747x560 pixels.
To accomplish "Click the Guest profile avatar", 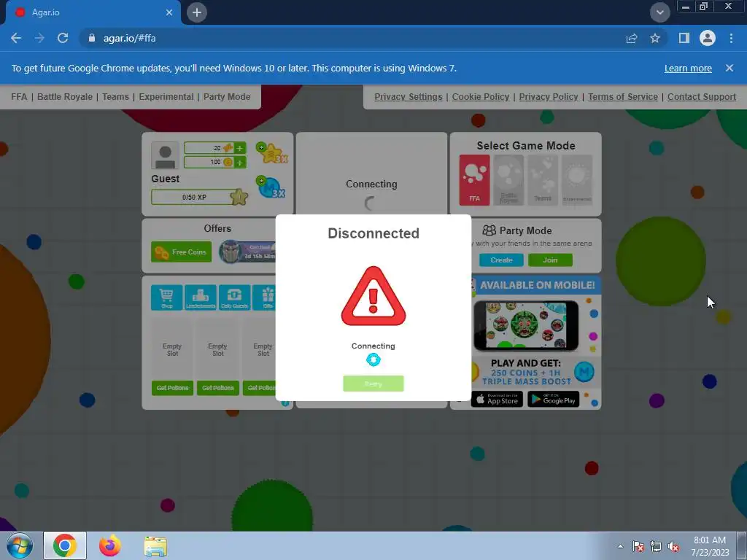I will [166, 155].
